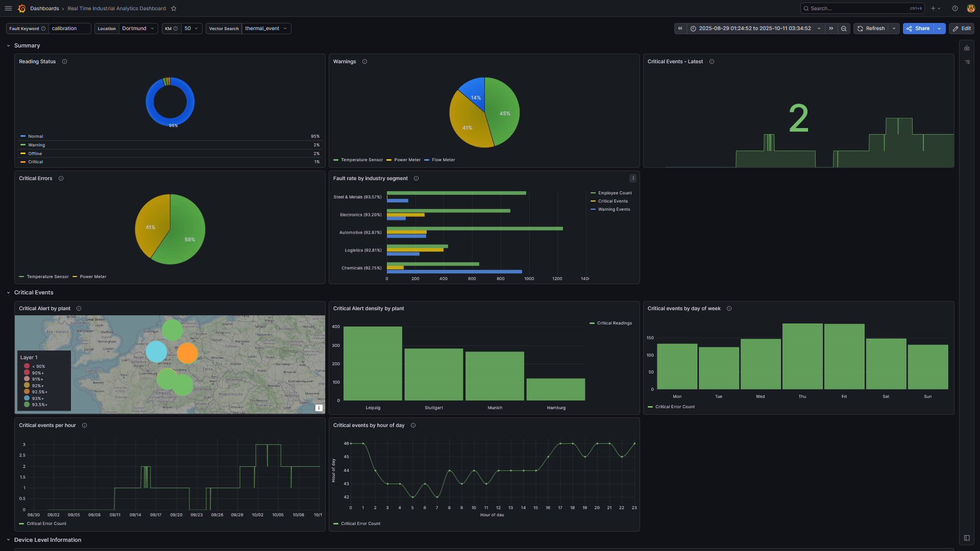Open the Vector Search thermal_event dropdown

point(266,29)
